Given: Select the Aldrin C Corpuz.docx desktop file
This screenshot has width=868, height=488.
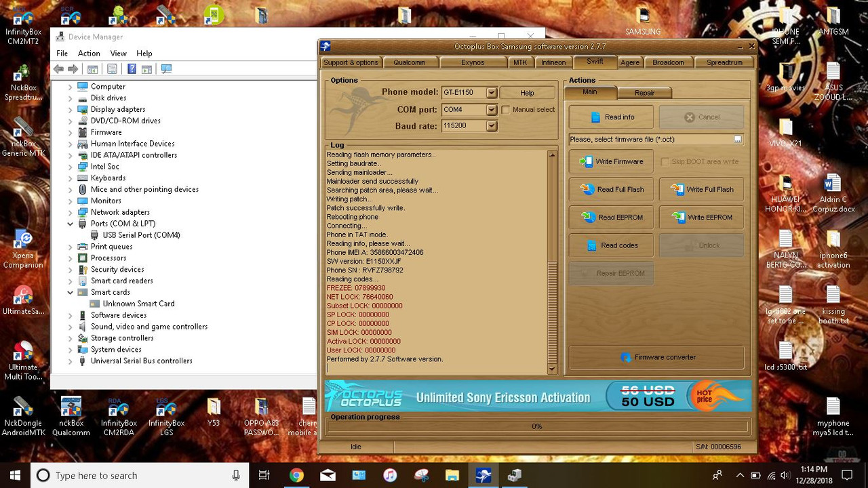Looking at the screenshot, I should (x=833, y=194).
